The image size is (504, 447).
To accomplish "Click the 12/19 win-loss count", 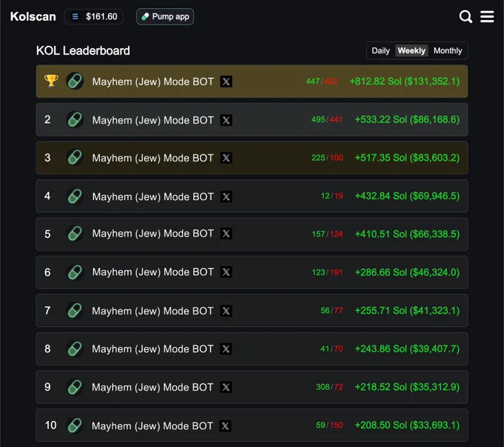I will (332, 196).
